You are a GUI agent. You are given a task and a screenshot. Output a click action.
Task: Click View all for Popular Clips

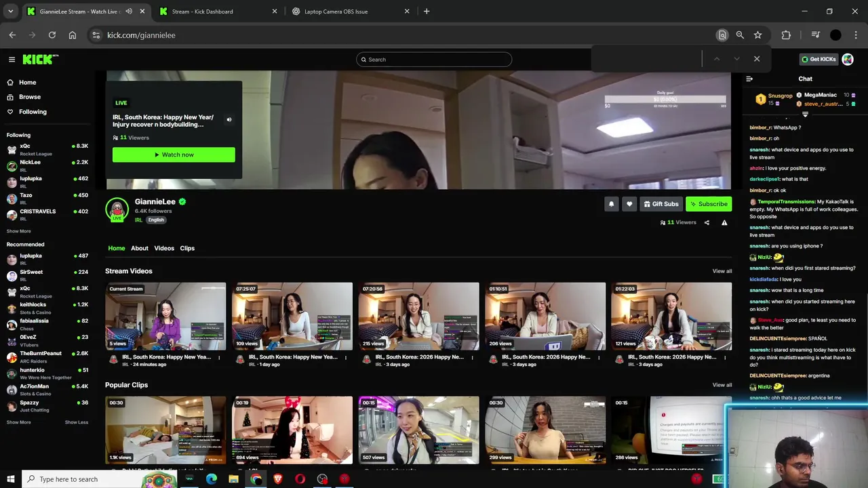pyautogui.click(x=722, y=385)
